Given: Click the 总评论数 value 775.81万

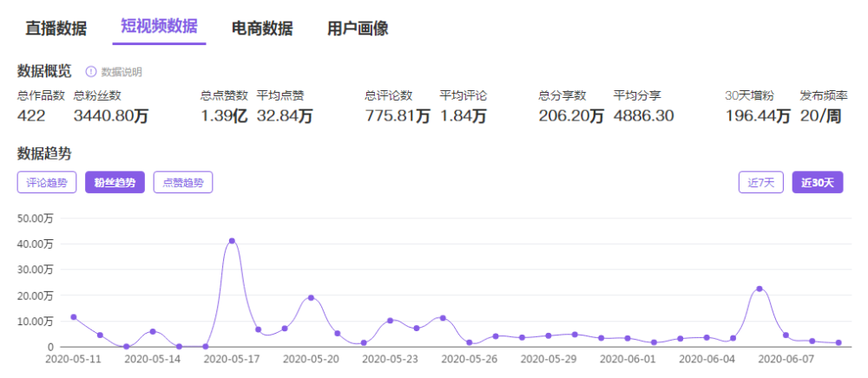Looking at the screenshot, I should click(x=398, y=116).
